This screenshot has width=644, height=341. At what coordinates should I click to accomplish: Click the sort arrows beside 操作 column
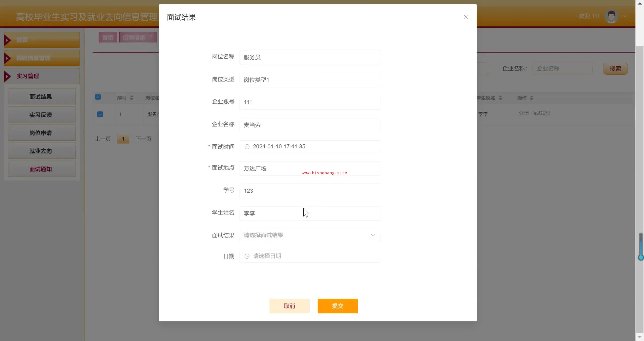click(531, 98)
